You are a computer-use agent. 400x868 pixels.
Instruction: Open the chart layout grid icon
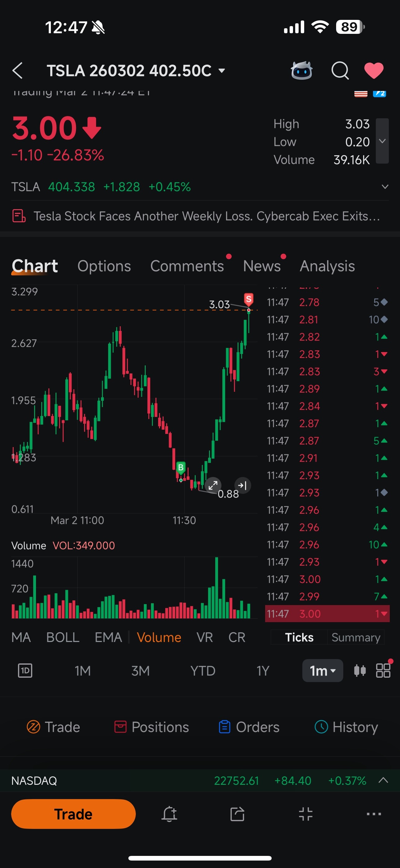[383, 671]
